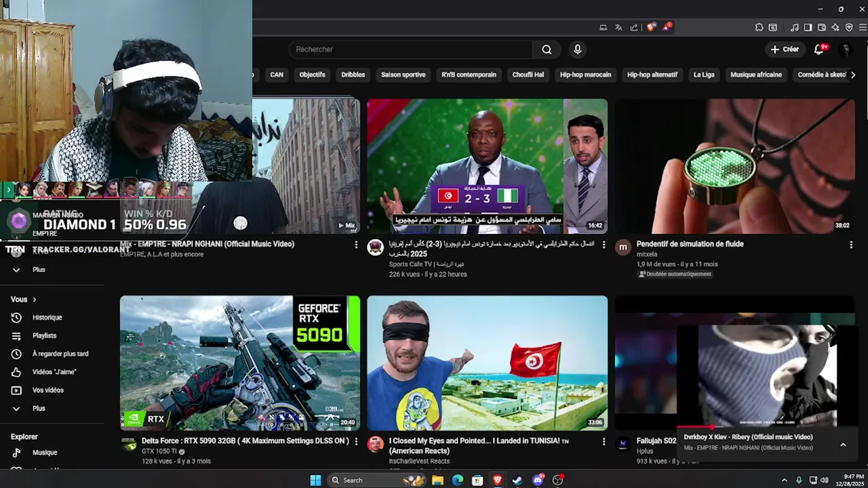
Task: Open the browser extensions puzzle icon
Action: (759, 28)
